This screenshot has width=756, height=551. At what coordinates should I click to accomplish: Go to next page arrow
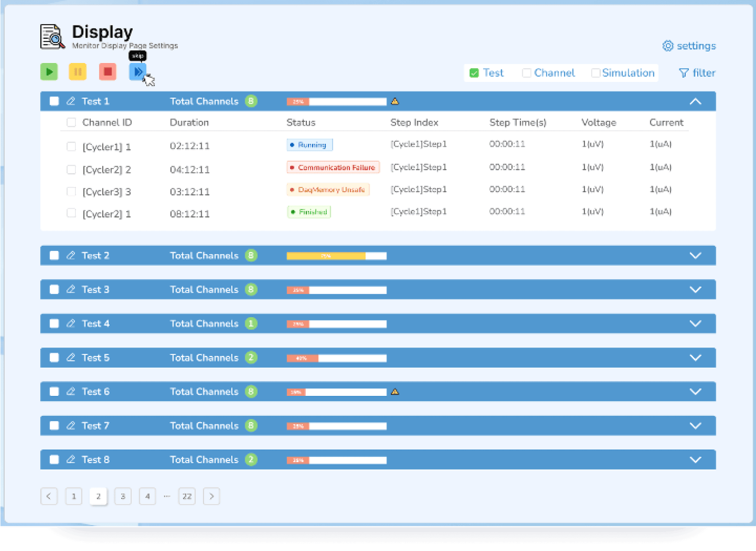click(211, 496)
